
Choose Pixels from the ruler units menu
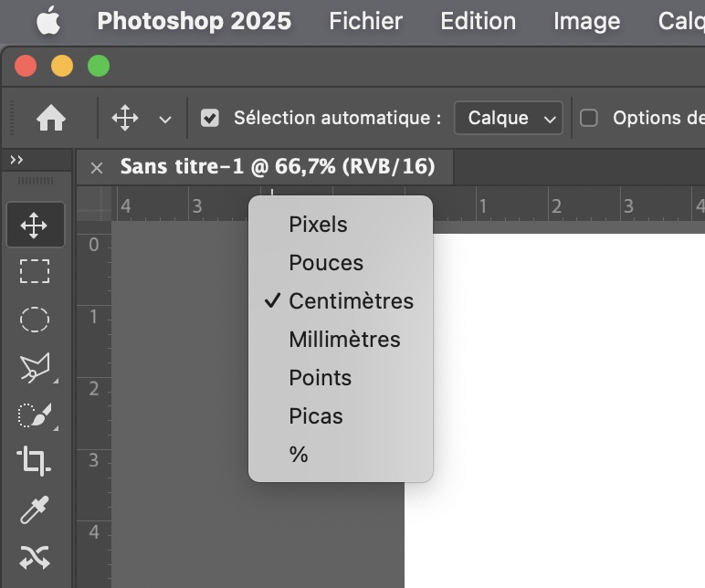[x=318, y=225]
